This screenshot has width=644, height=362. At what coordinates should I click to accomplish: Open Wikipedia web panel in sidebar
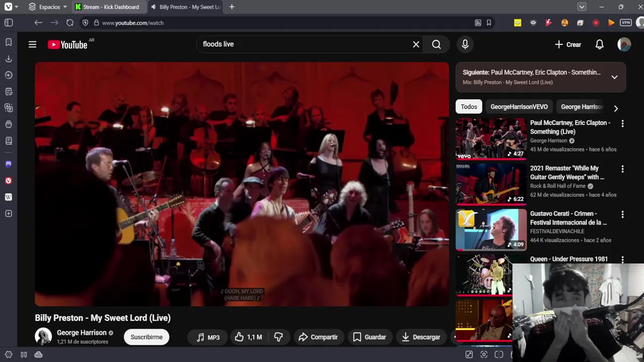click(x=9, y=197)
